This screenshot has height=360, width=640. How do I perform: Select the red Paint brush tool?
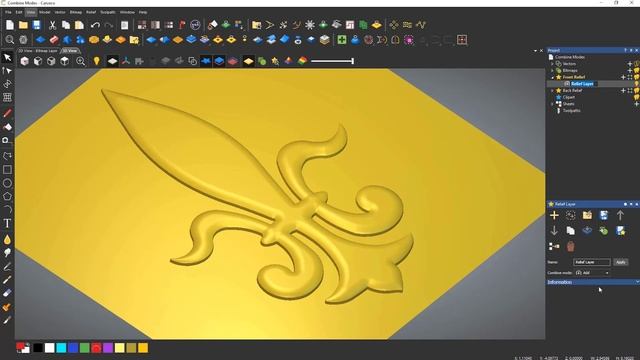coord(7,113)
